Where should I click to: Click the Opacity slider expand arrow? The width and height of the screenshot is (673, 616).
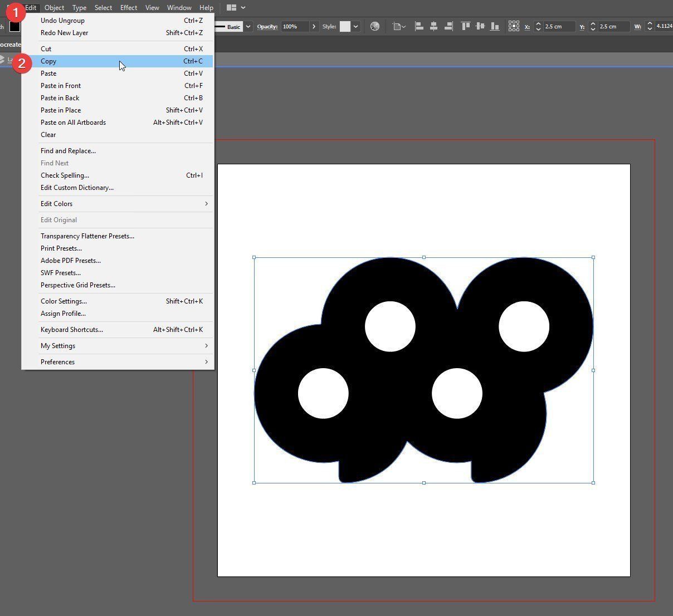pos(314,26)
